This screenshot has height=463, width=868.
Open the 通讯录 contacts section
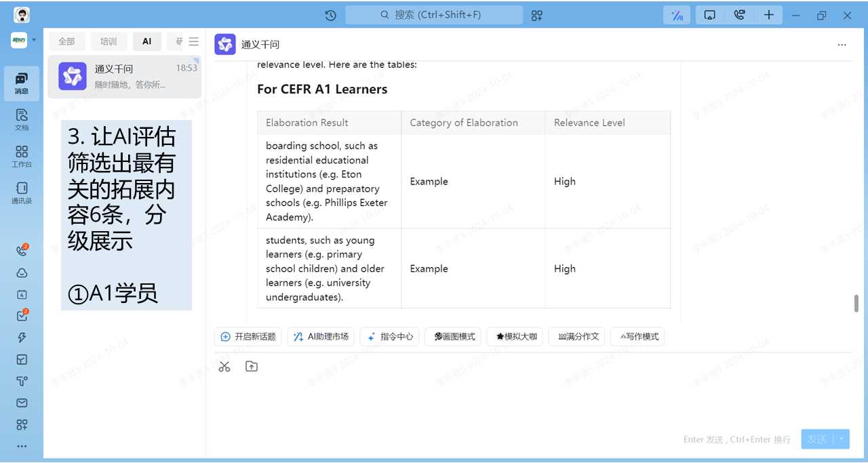pyautogui.click(x=22, y=193)
